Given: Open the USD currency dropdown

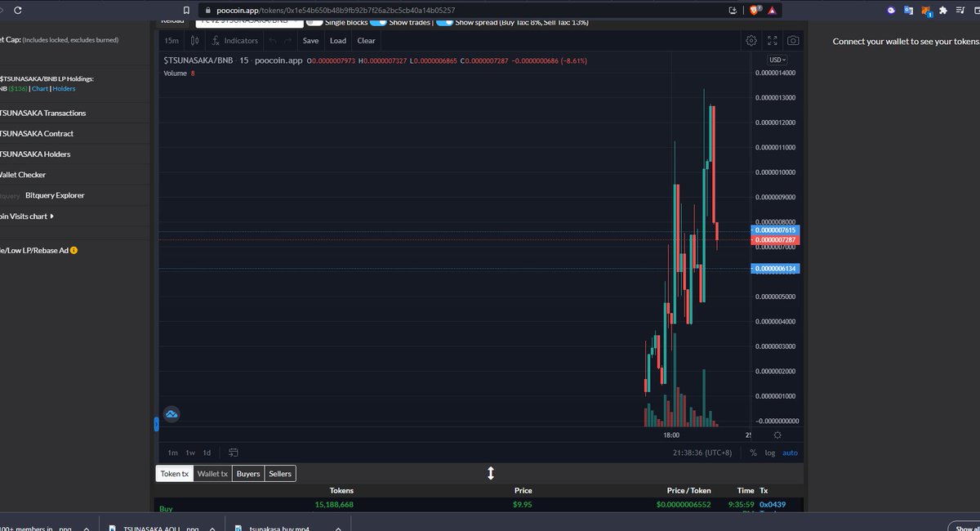Looking at the screenshot, I should point(777,60).
